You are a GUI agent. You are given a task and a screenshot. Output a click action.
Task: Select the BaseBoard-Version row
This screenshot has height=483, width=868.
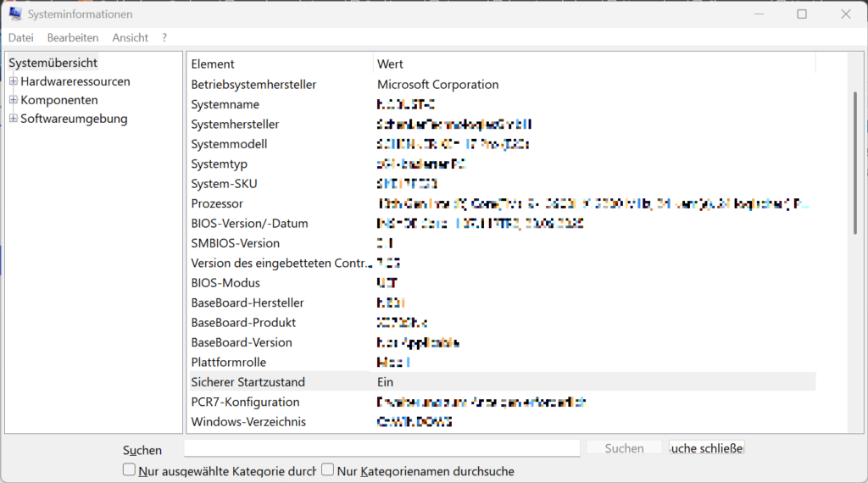(x=502, y=342)
